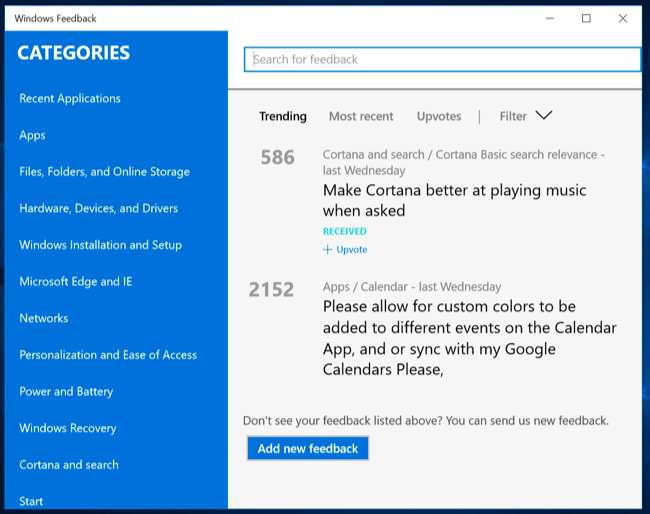Focus the Search for feedback field
This screenshot has width=650, height=514.
point(442,60)
